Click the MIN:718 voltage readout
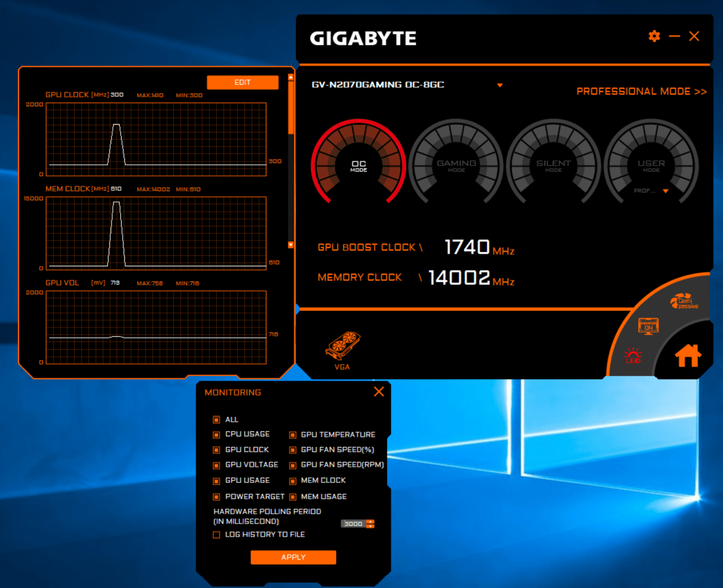This screenshot has height=588, width=723. (187, 283)
